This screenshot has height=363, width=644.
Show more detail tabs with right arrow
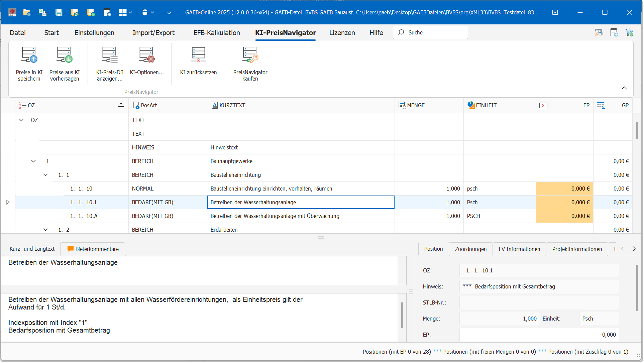tap(634, 249)
